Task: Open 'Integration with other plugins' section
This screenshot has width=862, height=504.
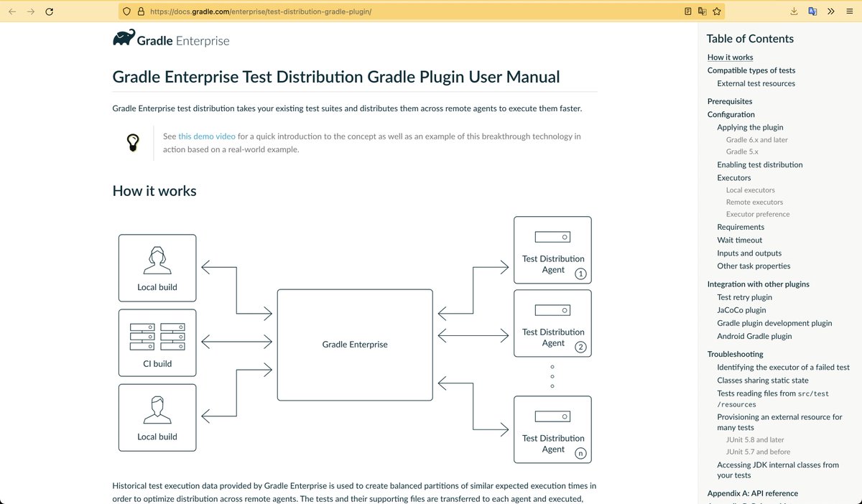Action: point(759,284)
